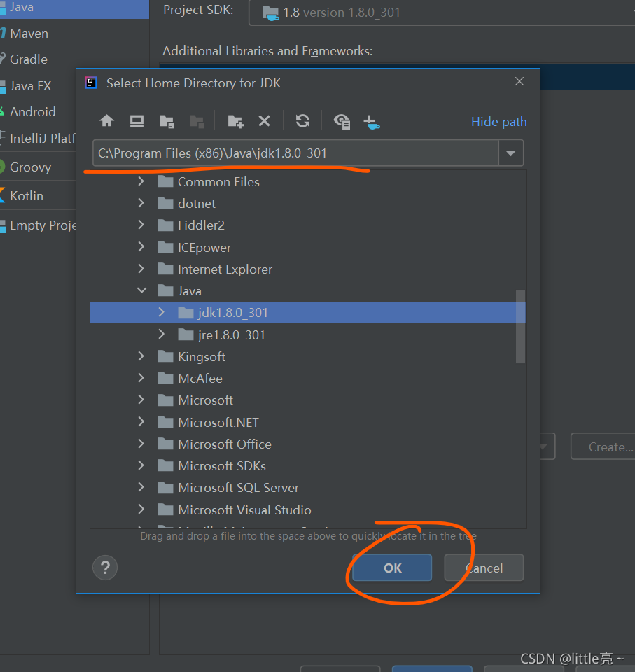Select the Microsoft SDKs folder
The image size is (635, 672).
point(307,466)
